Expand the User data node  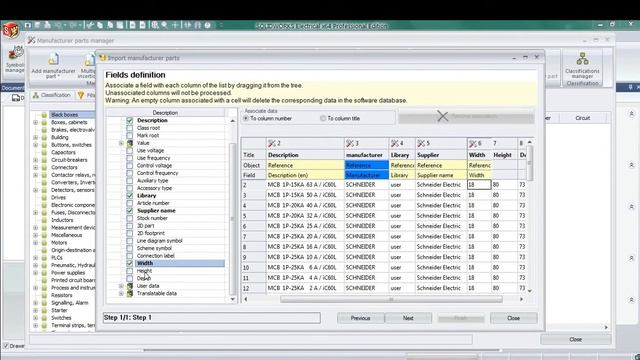pyautogui.click(x=121, y=286)
